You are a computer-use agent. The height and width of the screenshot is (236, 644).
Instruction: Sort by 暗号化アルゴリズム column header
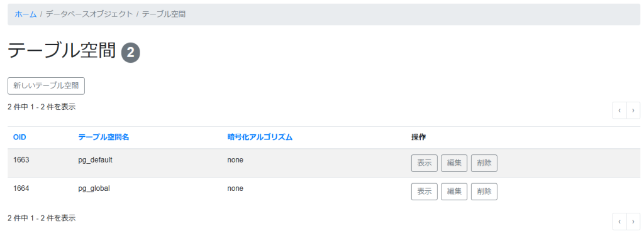(x=260, y=137)
